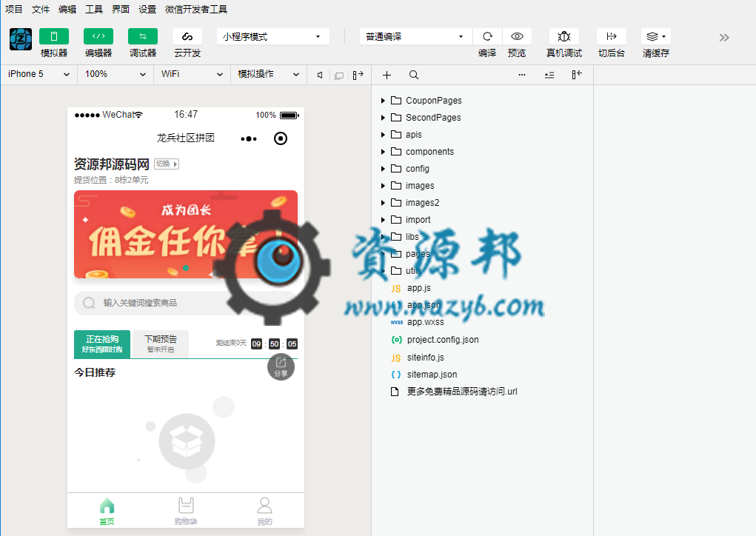The image size is (756, 536).
Task: Click the 编译 compile refresh icon
Action: pos(487,36)
